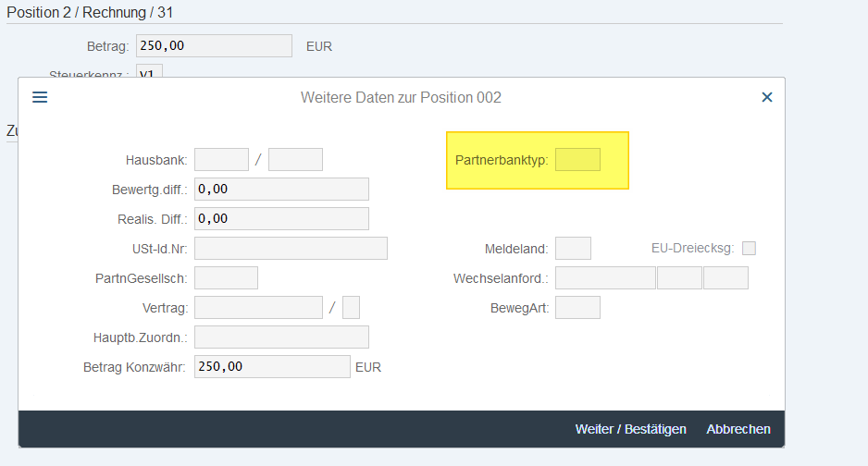Click the Betrag Konzwähr field
This screenshot has width=868, height=466.
272,367
